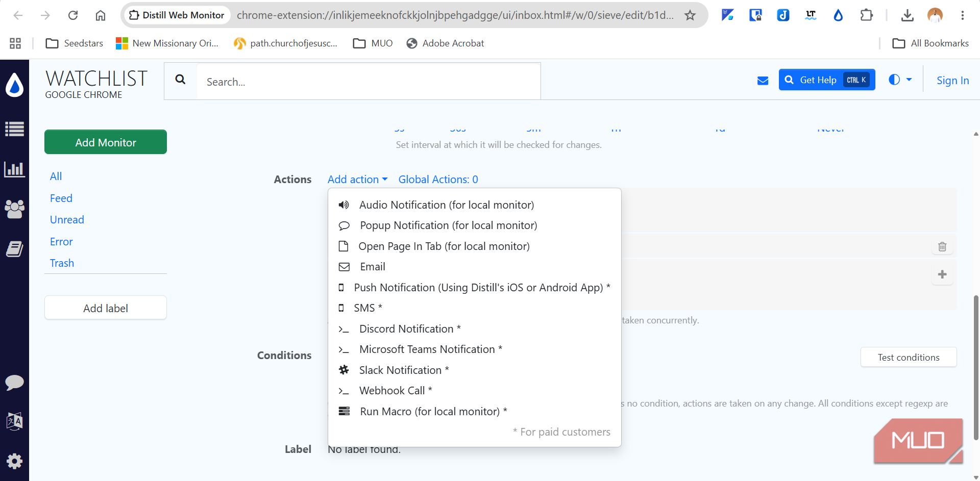Open the Chrome home page button

[x=101, y=15]
